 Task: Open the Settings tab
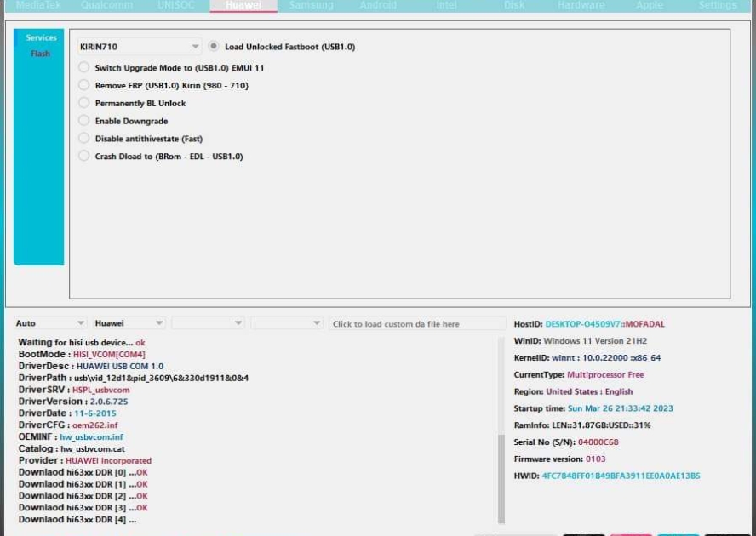click(717, 5)
